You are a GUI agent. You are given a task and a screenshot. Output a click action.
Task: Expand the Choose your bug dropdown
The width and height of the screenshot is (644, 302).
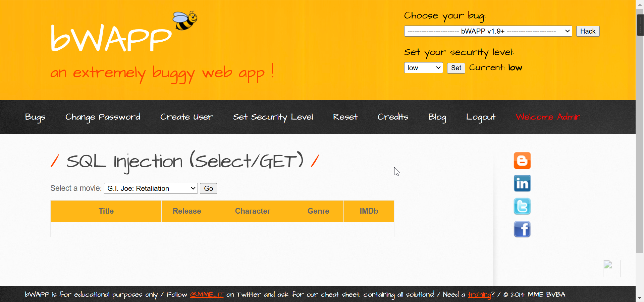(x=488, y=31)
